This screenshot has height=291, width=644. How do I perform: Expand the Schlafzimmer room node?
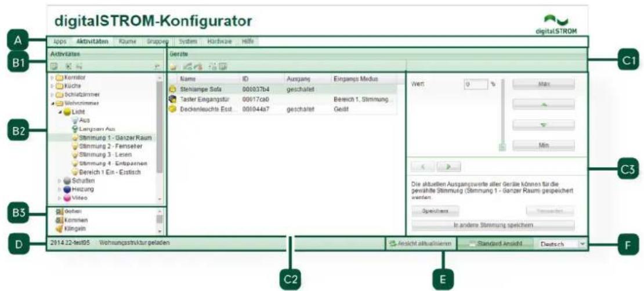52,95
